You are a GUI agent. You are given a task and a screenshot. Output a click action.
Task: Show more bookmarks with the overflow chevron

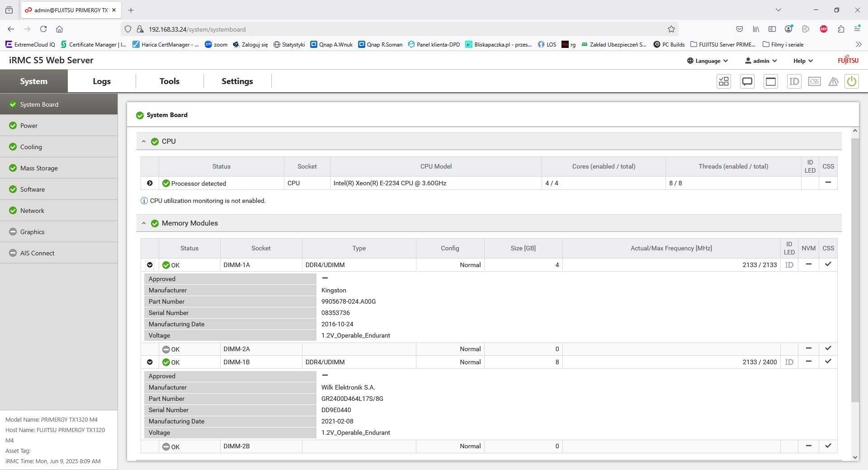[x=859, y=44]
